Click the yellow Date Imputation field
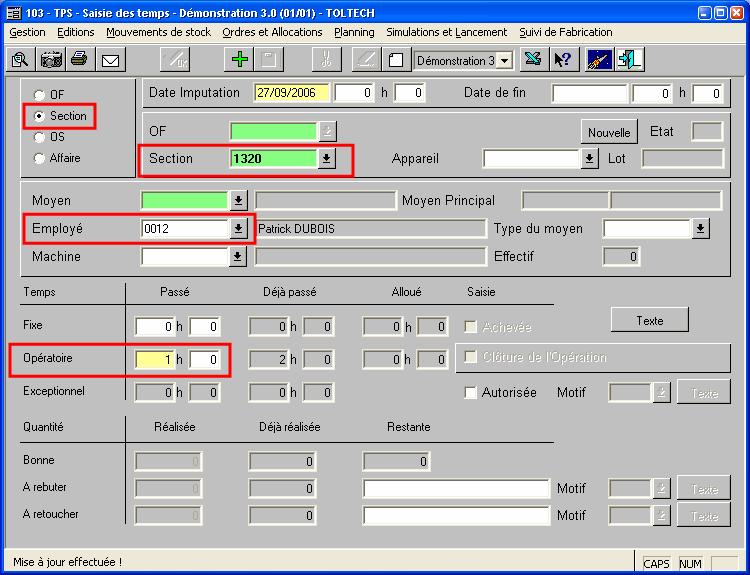The image size is (750, 575). click(291, 93)
